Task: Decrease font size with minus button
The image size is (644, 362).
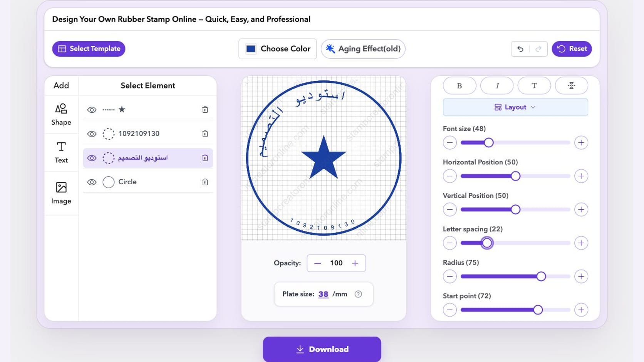Action: click(449, 143)
